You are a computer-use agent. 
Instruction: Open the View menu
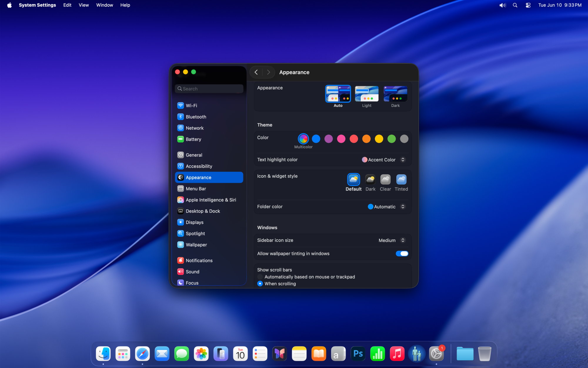coord(84,5)
